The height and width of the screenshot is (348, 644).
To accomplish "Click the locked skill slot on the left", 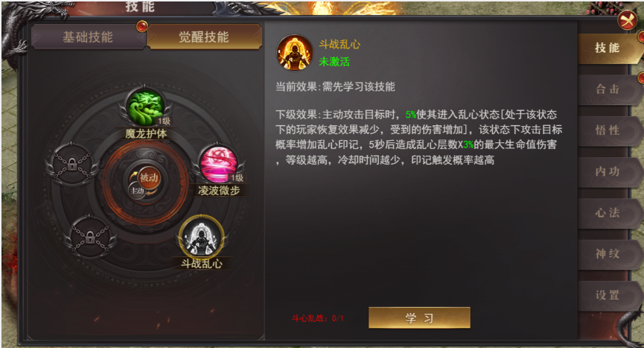I will pyautogui.click(x=72, y=165).
